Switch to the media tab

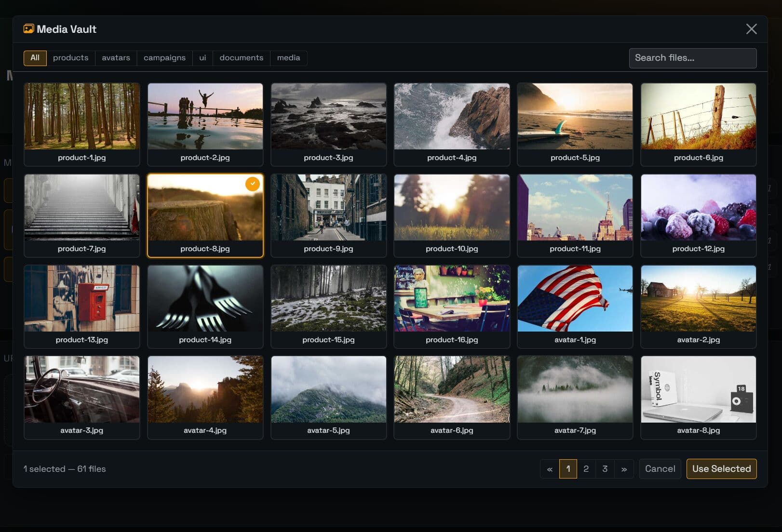tap(288, 58)
